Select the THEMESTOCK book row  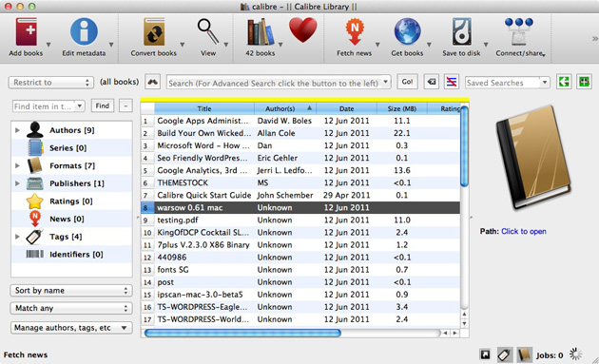click(x=300, y=182)
